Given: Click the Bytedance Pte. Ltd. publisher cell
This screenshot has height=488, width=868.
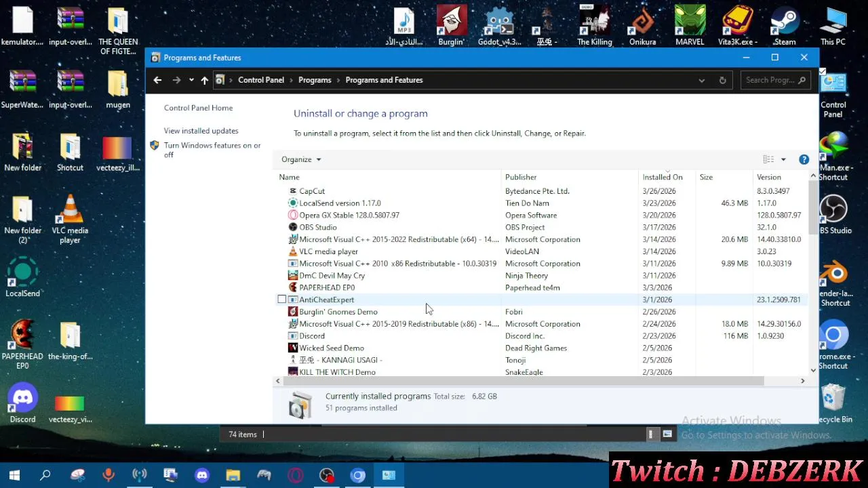Looking at the screenshot, I should coord(537,191).
